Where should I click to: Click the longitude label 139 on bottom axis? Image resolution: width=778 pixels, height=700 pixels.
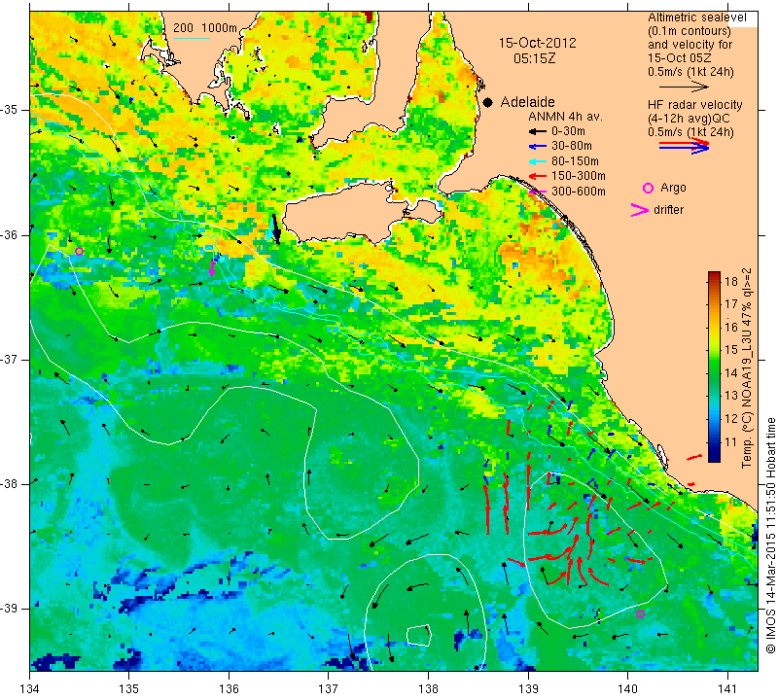pyautogui.click(x=528, y=688)
